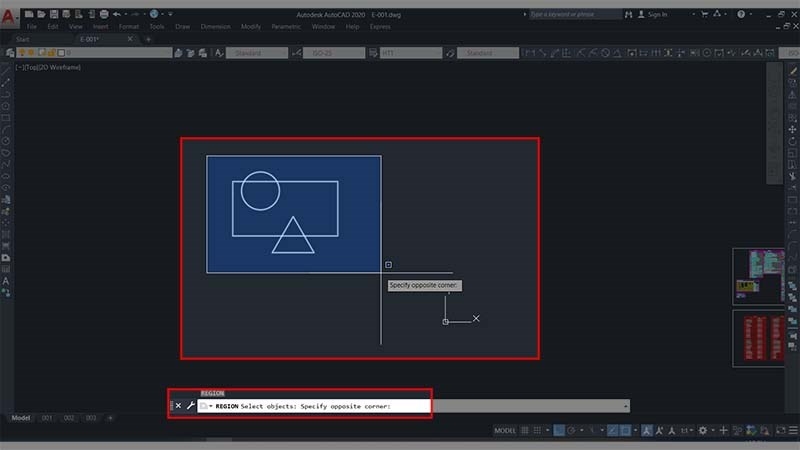Click the clean screen icon in status bar
The height and width of the screenshot is (450, 800).
point(781,431)
